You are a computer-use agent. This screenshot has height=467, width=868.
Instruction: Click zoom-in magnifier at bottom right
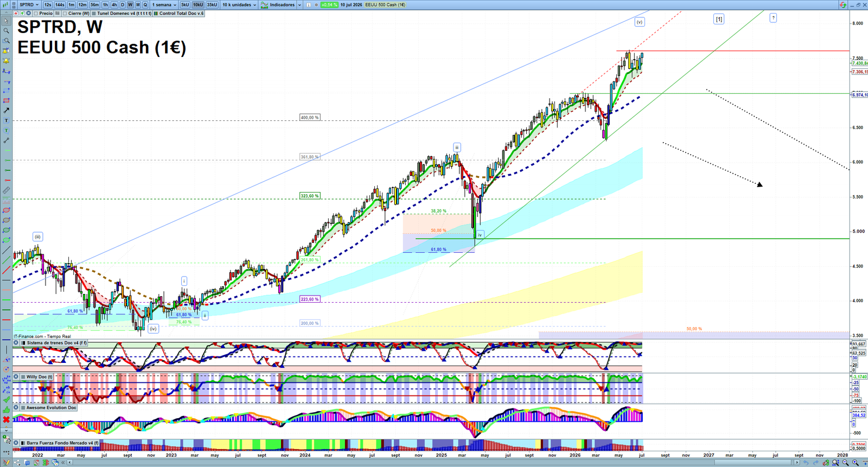point(856,463)
